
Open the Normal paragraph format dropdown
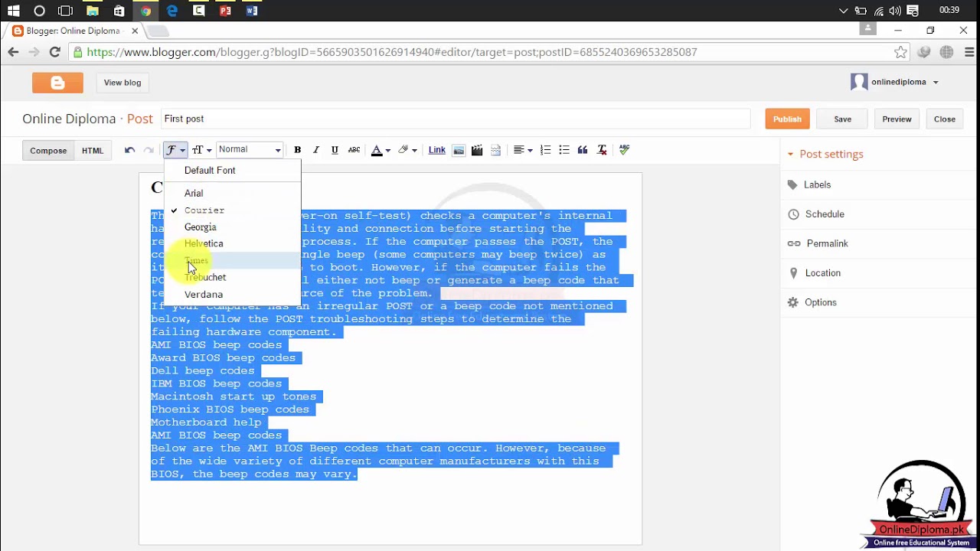pyautogui.click(x=250, y=150)
